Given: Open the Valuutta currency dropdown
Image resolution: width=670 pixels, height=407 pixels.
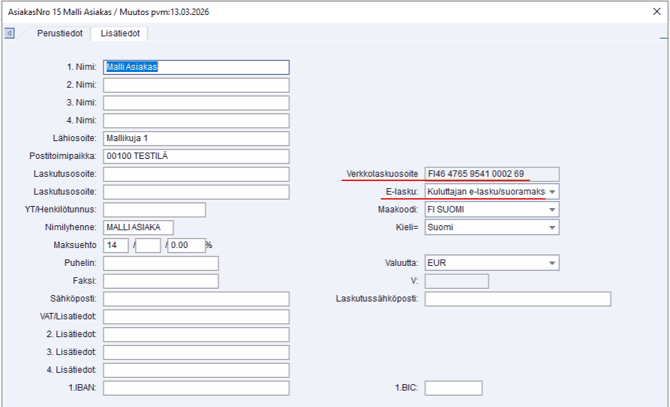Looking at the screenshot, I should pyautogui.click(x=553, y=263).
